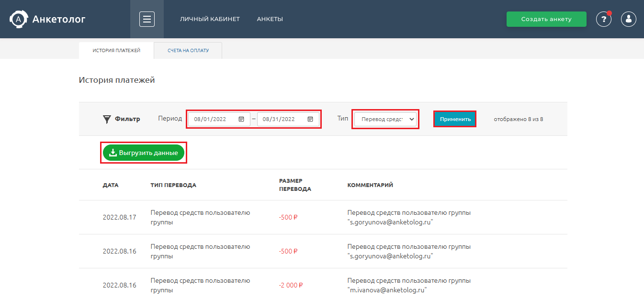644x299 pixels.
Task: Open Личный кабинет from the top menu
Action: (x=210, y=19)
